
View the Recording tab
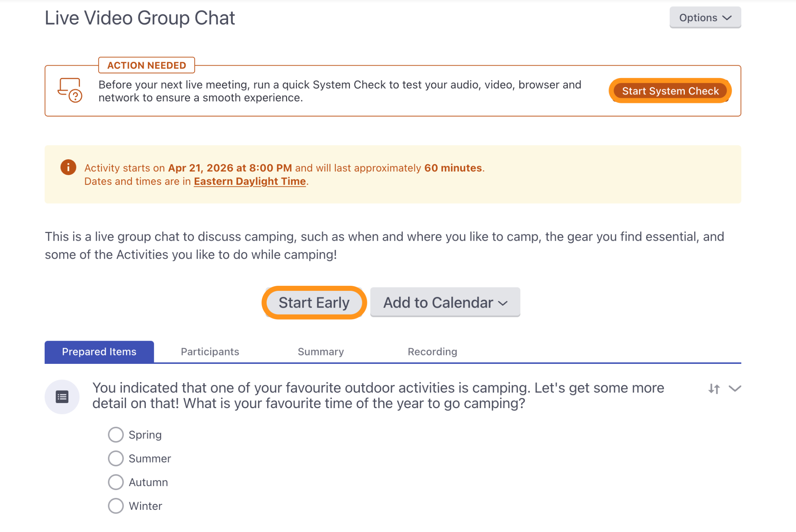click(432, 352)
